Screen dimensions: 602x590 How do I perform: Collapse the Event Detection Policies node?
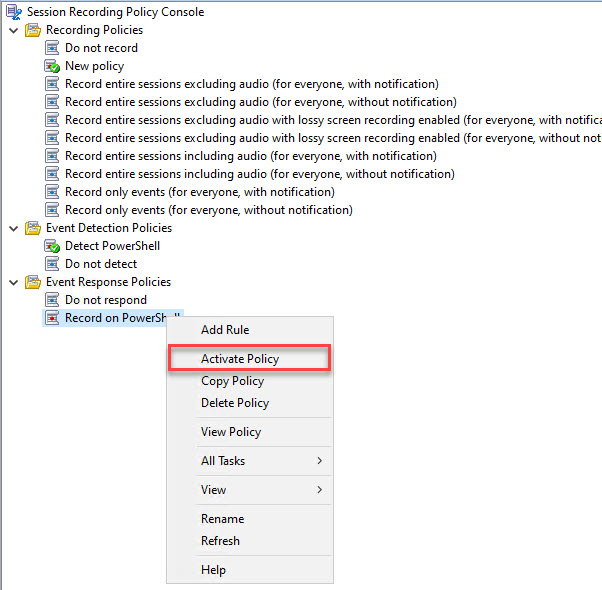14,229
